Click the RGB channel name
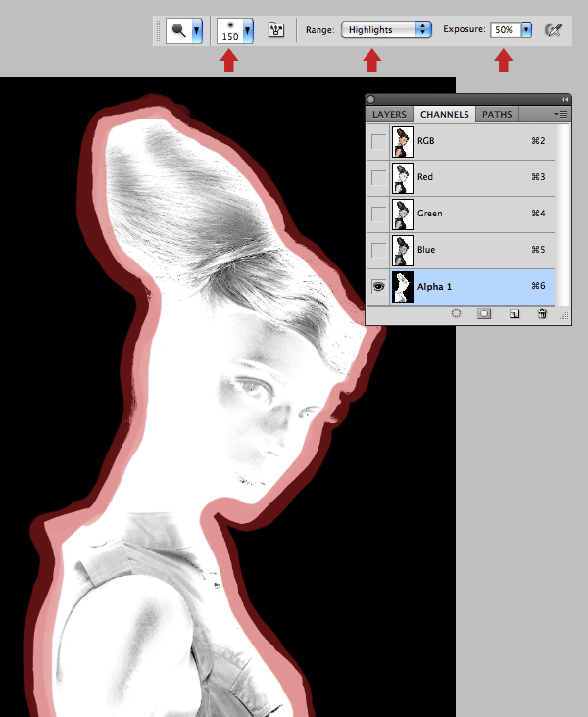The width and height of the screenshot is (588, 717). click(425, 141)
